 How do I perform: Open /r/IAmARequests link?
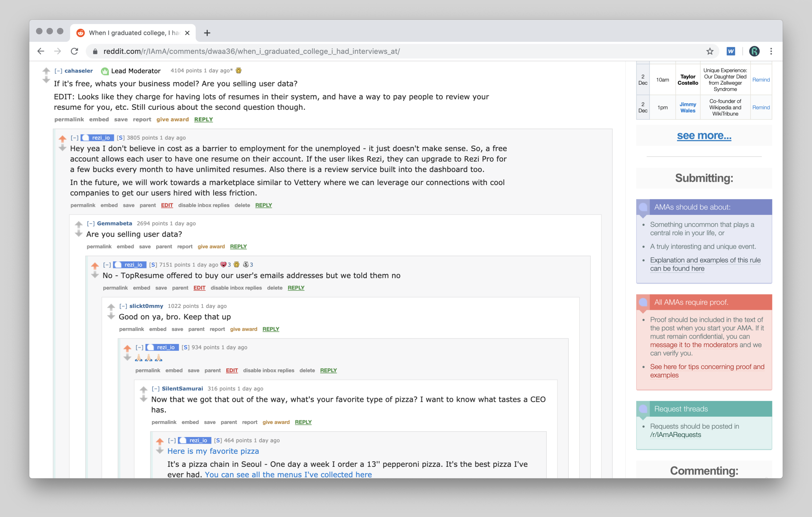click(x=675, y=434)
